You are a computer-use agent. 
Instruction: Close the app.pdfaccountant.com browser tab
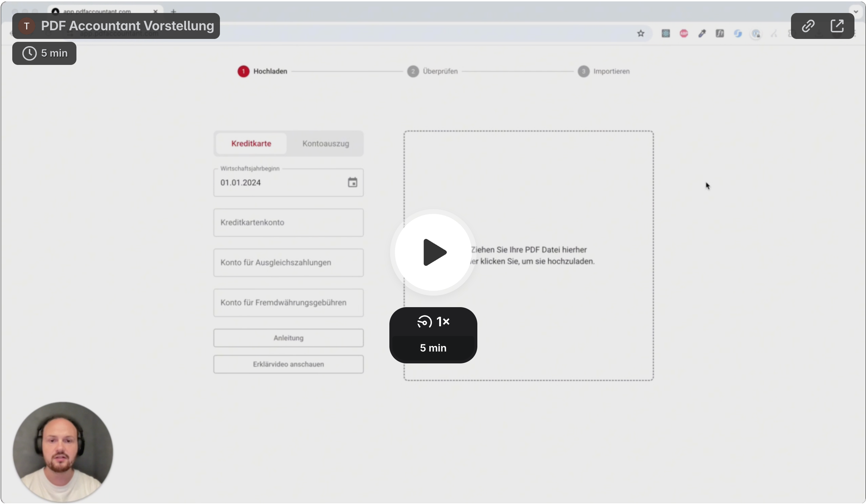click(155, 11)
